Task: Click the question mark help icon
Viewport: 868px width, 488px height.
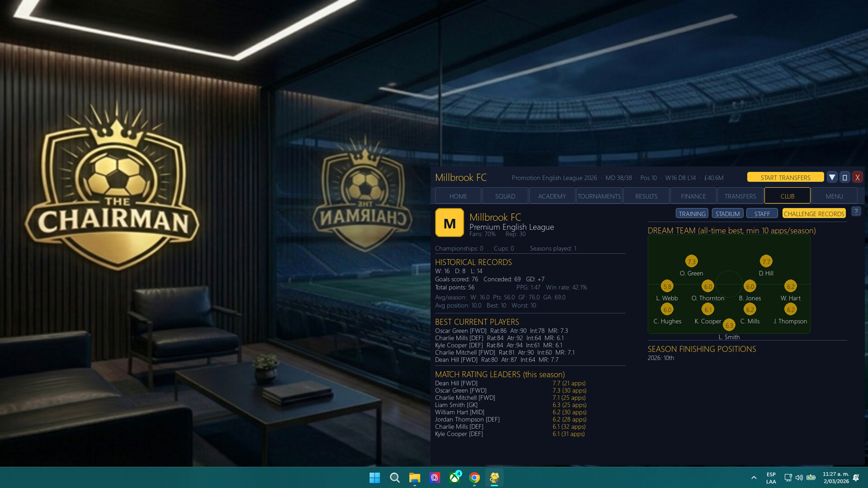Action: pyautogui.click(x=856, y=211)
